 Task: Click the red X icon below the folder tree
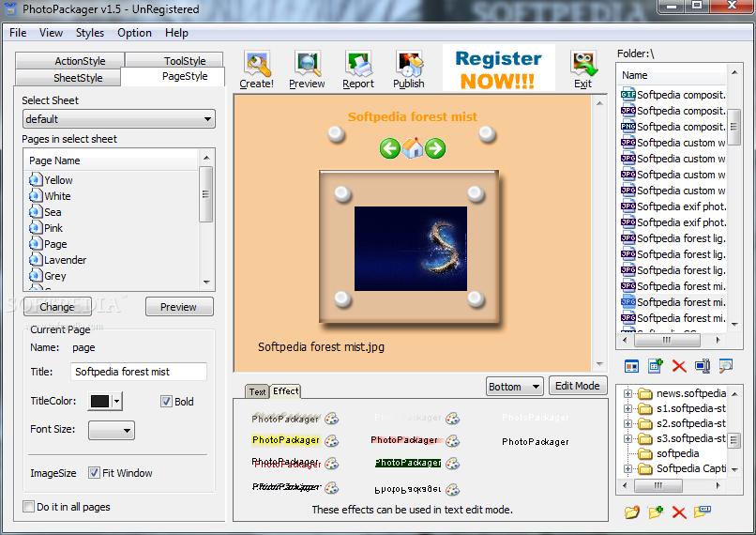click(679, 512)
